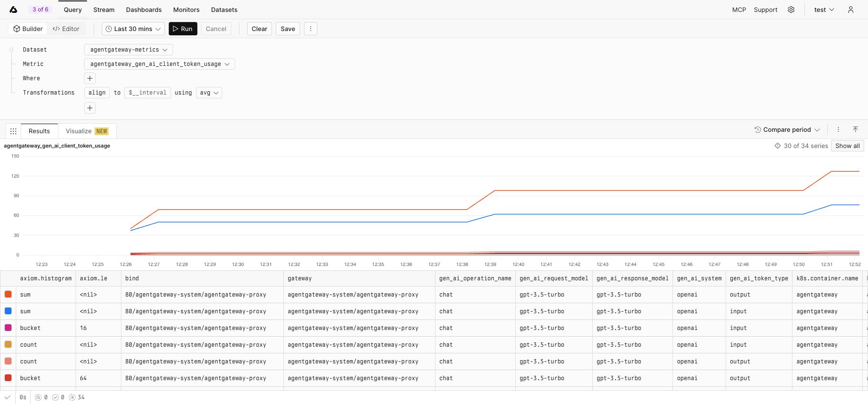Click the gateway column header
The height and width of the screenshot is (404, 868).
click(x=359, y=278)
